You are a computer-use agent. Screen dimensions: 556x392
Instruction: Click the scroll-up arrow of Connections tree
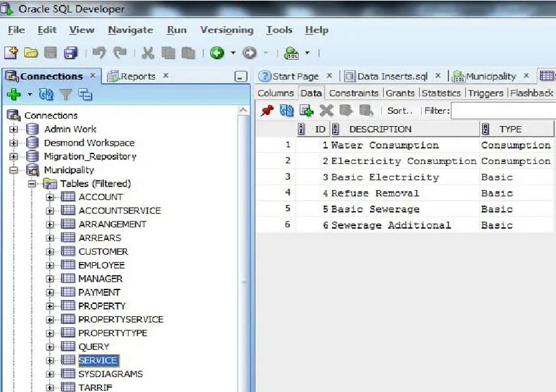point(243,110)
